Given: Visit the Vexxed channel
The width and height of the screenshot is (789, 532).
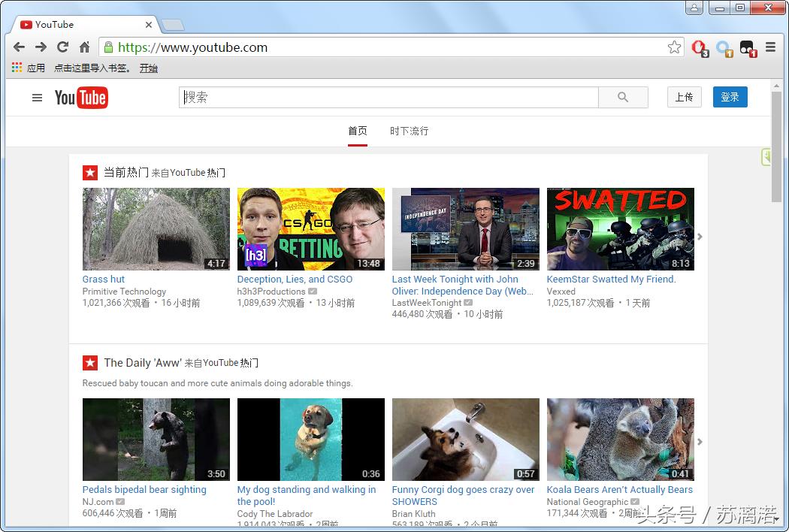Looking at the screenshot, I should pos(561,292).
